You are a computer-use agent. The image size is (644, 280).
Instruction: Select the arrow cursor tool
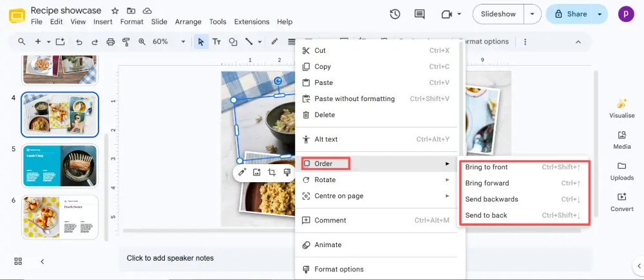(x=201, y=41)
